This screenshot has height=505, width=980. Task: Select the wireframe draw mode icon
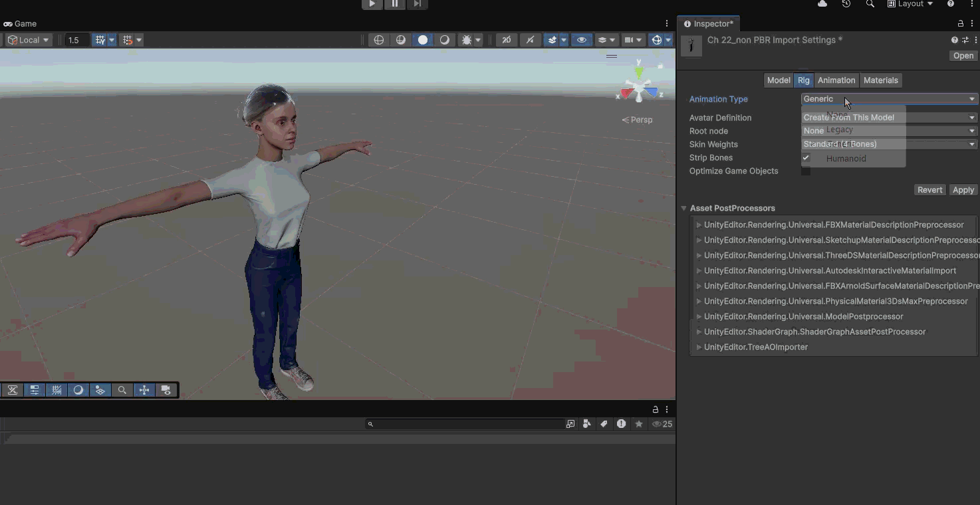pos(379,40)
